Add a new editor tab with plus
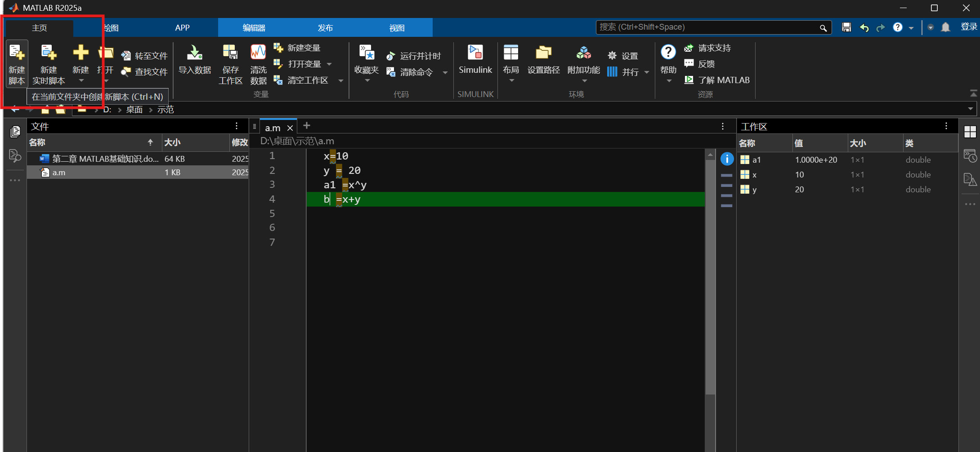This screenshot has height=452, width=980. (307, 126)
